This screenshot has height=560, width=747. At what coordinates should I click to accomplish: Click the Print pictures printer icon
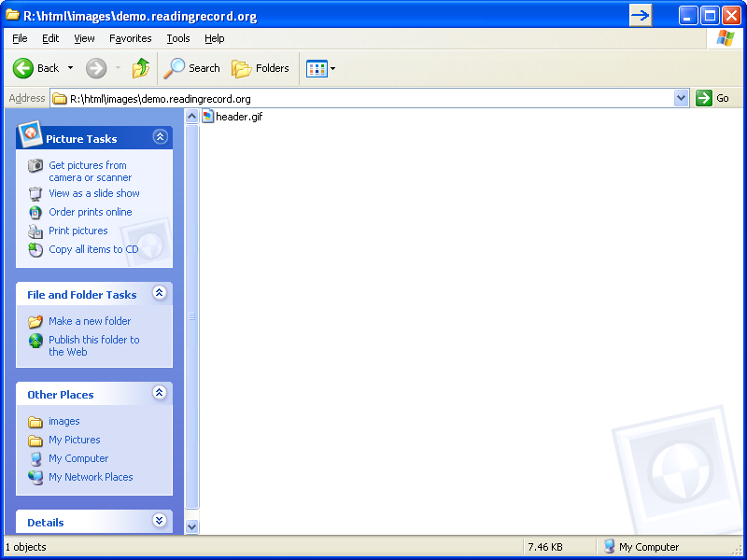(x=35, y=231)
